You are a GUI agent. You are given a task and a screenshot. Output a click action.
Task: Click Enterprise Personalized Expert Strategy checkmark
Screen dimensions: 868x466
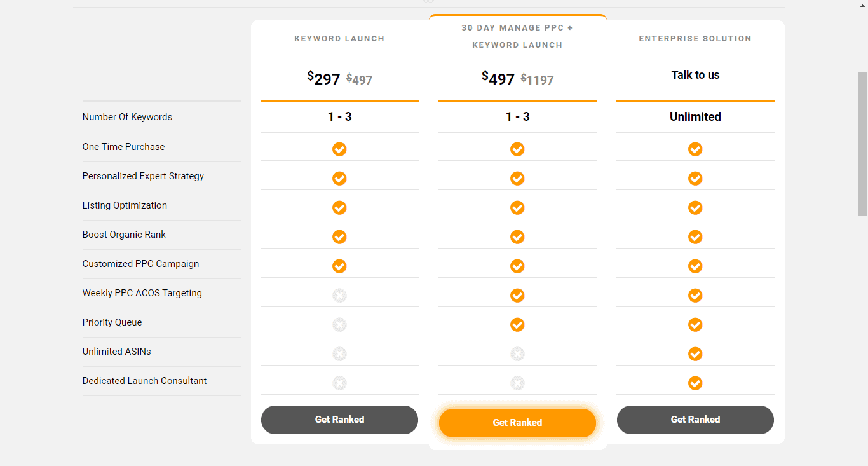pos(695,179)
